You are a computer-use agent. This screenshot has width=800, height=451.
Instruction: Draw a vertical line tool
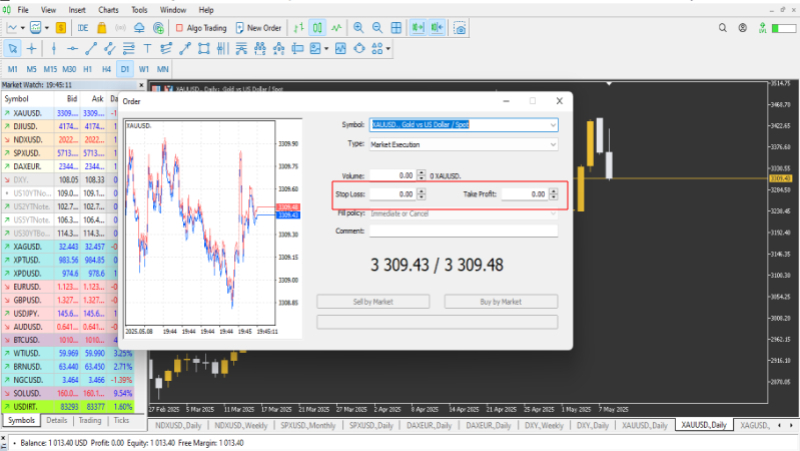(x=54, y=48)
